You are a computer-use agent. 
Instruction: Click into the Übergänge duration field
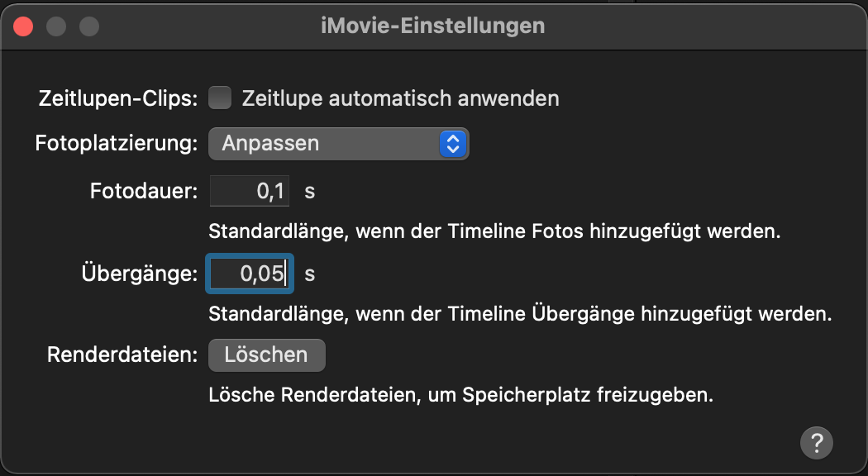point(249,274)
